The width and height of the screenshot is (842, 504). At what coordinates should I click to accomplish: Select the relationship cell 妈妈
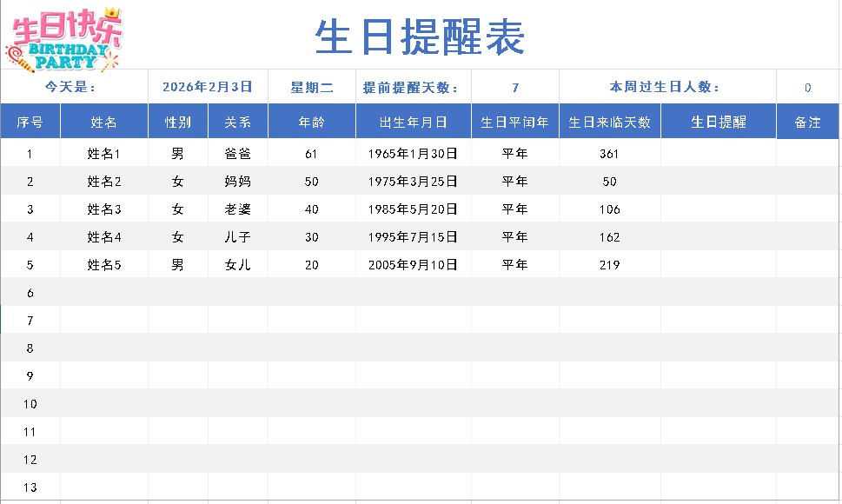point(238,182)
